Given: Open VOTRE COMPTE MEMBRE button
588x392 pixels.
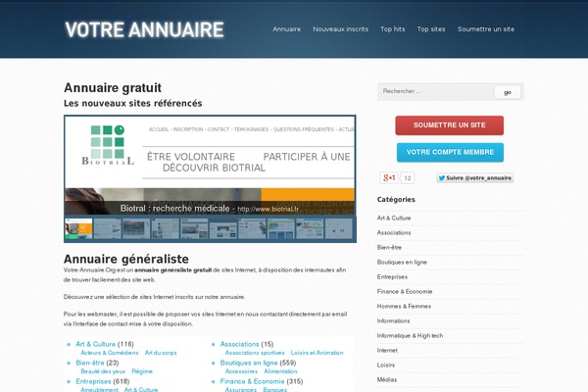Looking at the screenshot, I should (450, 152).
